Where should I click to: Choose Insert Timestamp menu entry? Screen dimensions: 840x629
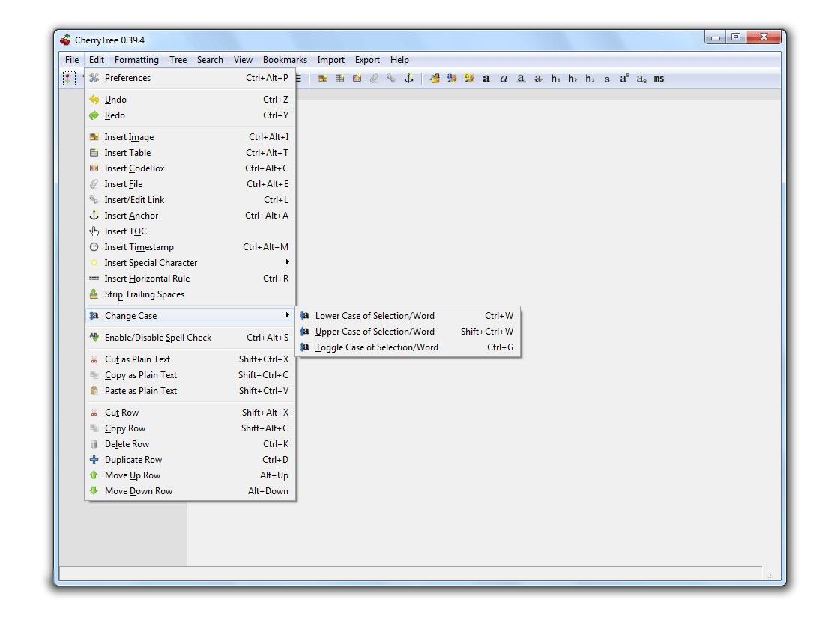pos(190,247)
